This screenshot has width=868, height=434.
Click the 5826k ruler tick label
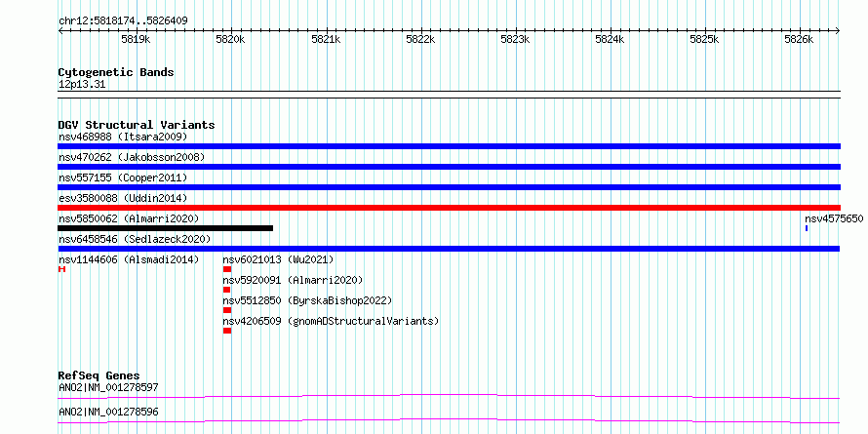[x=798, y=40]
